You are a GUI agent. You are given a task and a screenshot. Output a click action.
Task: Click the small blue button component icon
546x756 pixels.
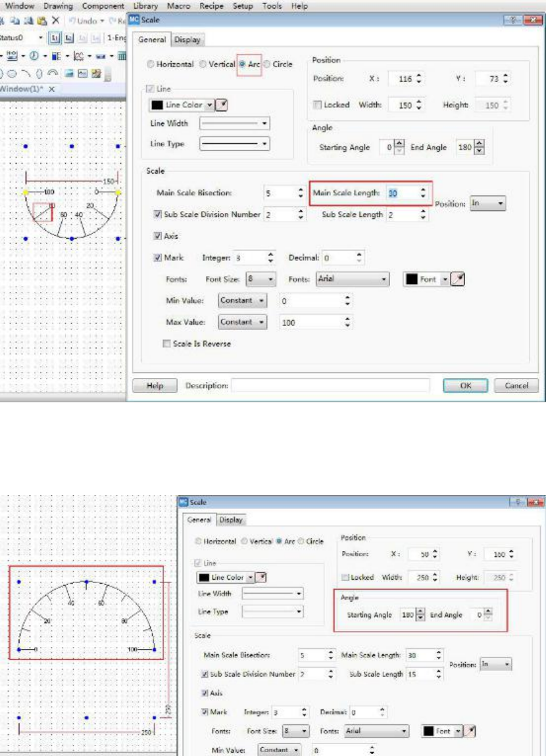coord(101,57)
